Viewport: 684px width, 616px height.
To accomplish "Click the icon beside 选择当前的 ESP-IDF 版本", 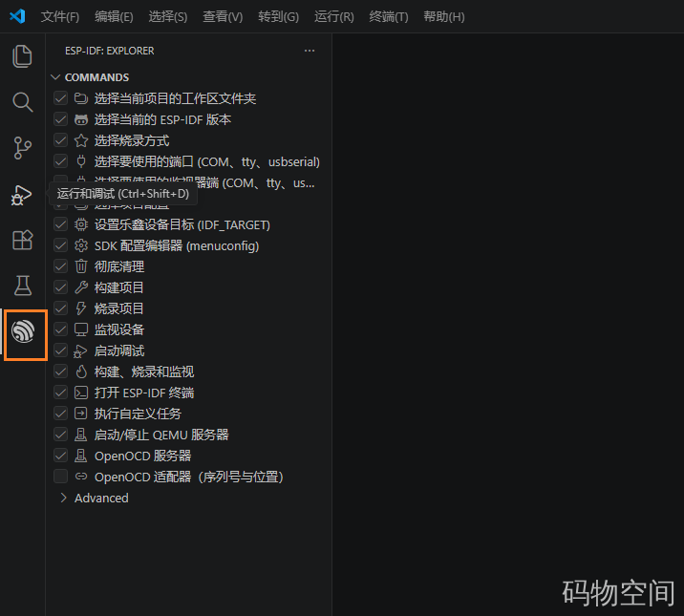I will (x=80, y=119).
